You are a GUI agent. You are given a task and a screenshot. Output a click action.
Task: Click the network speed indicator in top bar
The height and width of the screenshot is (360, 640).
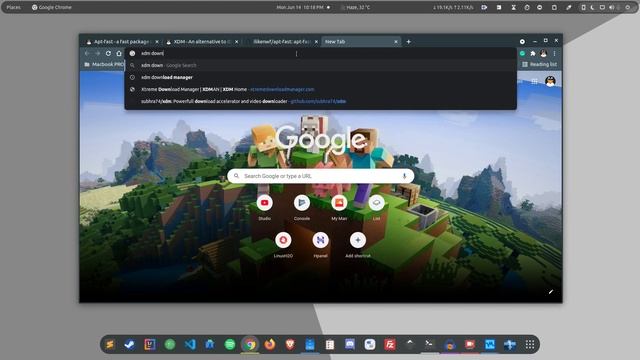[453, 7]
